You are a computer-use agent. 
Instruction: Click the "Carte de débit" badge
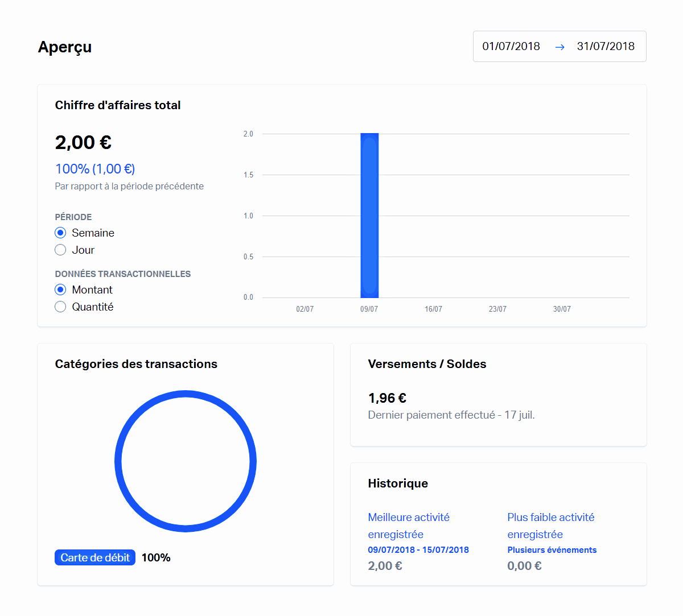(94, 557)
